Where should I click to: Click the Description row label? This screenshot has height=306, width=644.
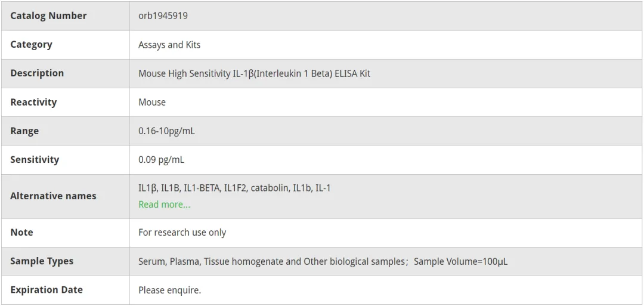tap(37, 73)
